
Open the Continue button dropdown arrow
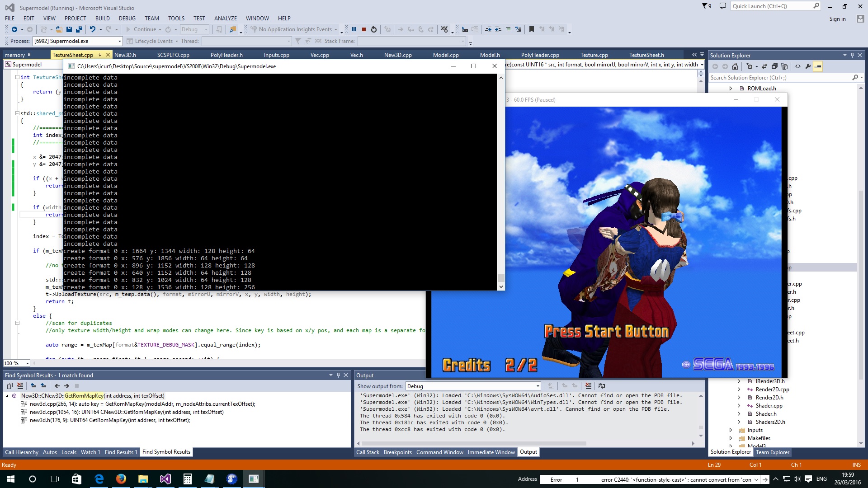click(x=160, y=29)
